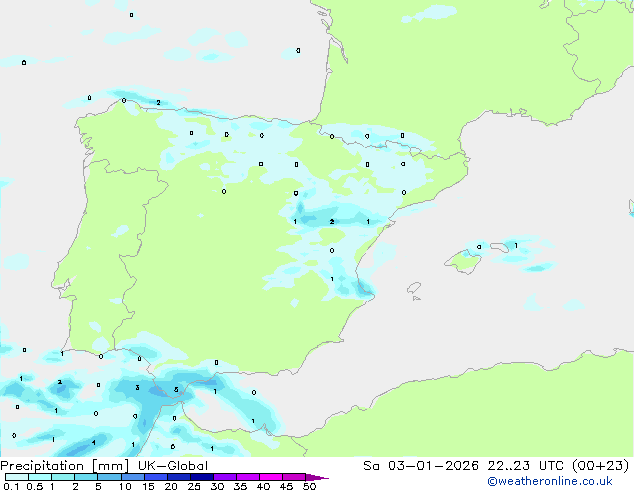Click the date "Sa 03-01-2026"

coord(421,466)
